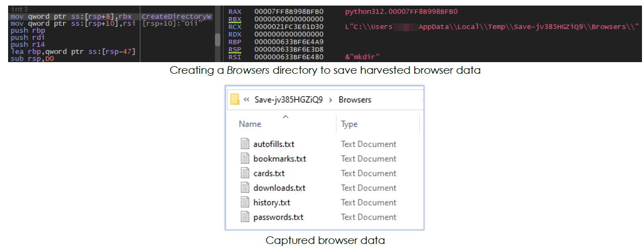
Task: Select the RDX register in debugger
Action: point(235,34)
